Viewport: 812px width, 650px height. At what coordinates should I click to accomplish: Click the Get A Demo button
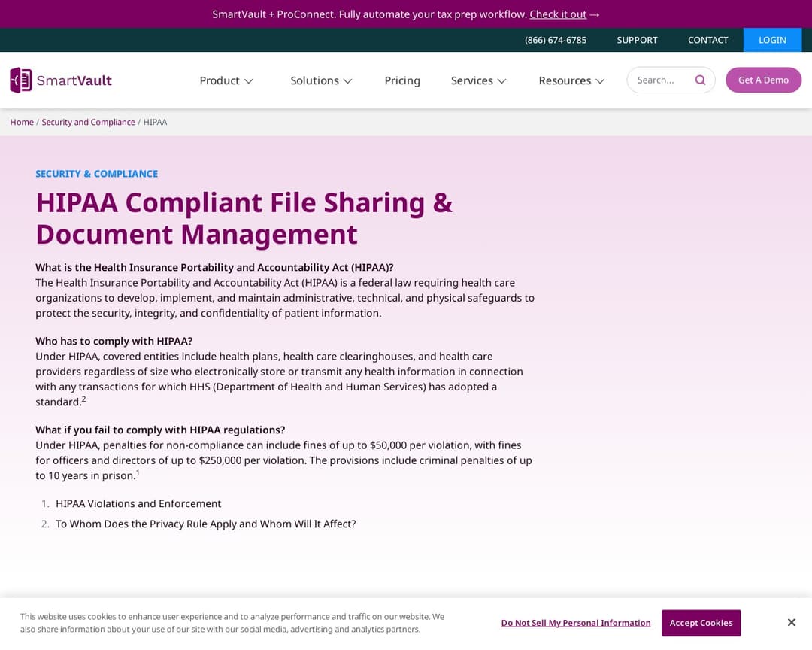point(763,80)
